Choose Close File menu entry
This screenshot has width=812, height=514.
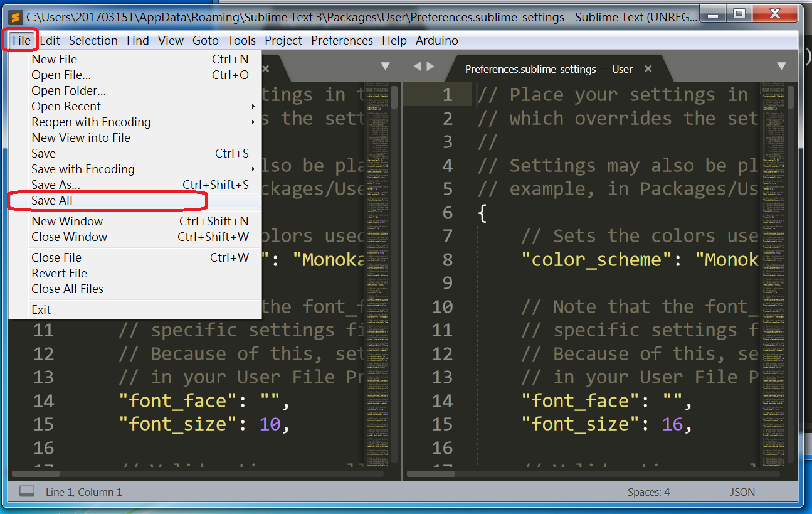coord(135,257)
